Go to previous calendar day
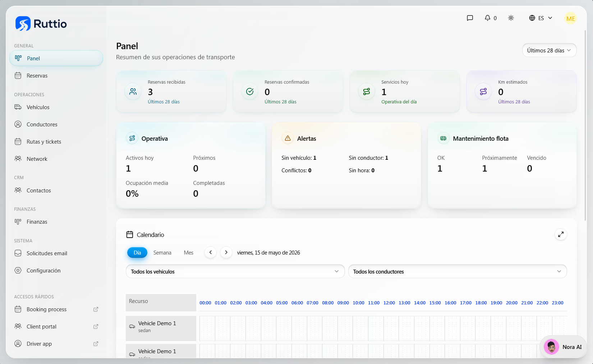Viewport: 593px width, 364px height. tap(211, 252)
